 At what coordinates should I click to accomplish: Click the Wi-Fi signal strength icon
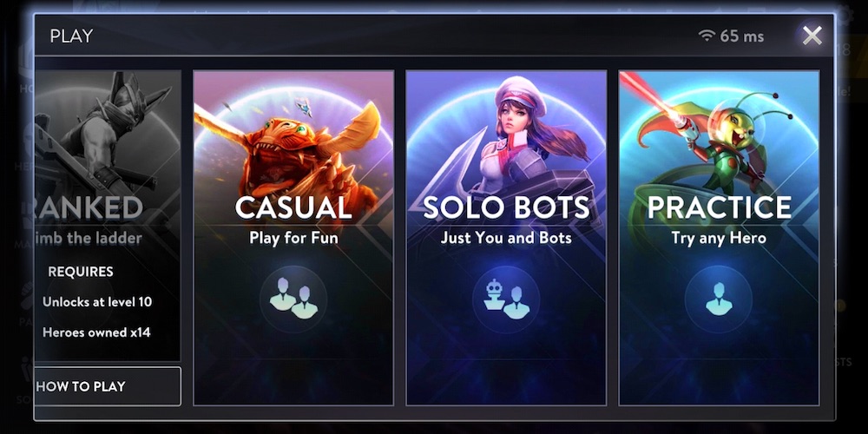pyautogui.click(x=707, y=36)
